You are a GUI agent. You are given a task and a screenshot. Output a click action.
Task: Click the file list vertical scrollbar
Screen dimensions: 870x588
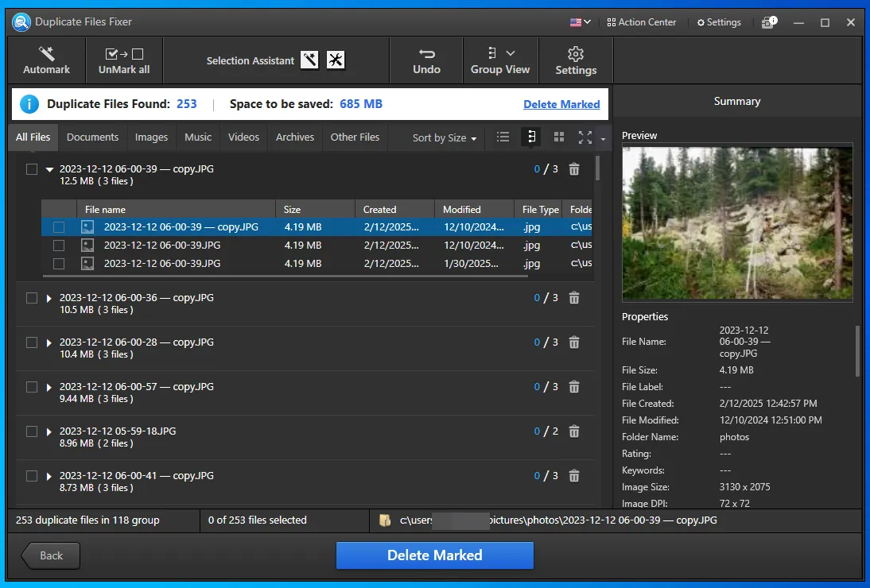coord(597,168)
